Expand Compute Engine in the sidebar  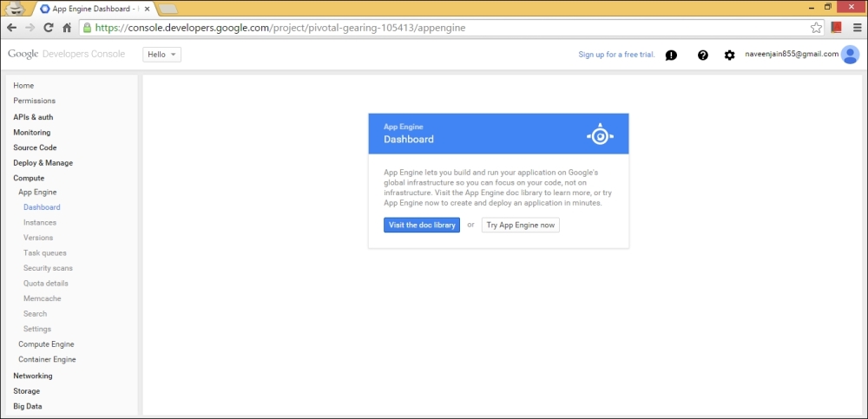pos(46,344)
